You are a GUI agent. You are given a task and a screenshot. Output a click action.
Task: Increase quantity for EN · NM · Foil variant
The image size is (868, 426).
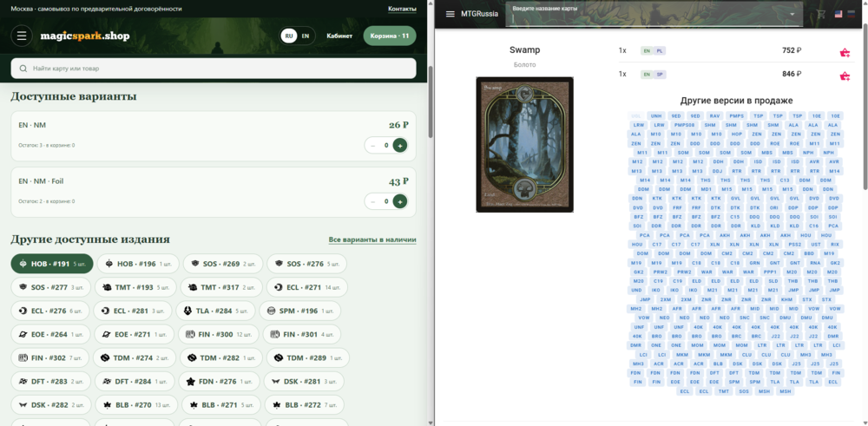(399, 201)
